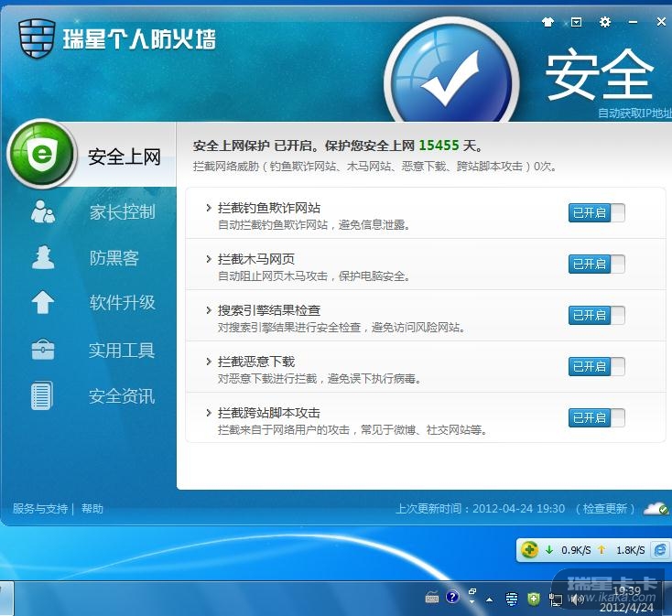Screen dimensions: 672x616
Task: Click the green 安全上网 shield icon
Action: coord(41,154)
